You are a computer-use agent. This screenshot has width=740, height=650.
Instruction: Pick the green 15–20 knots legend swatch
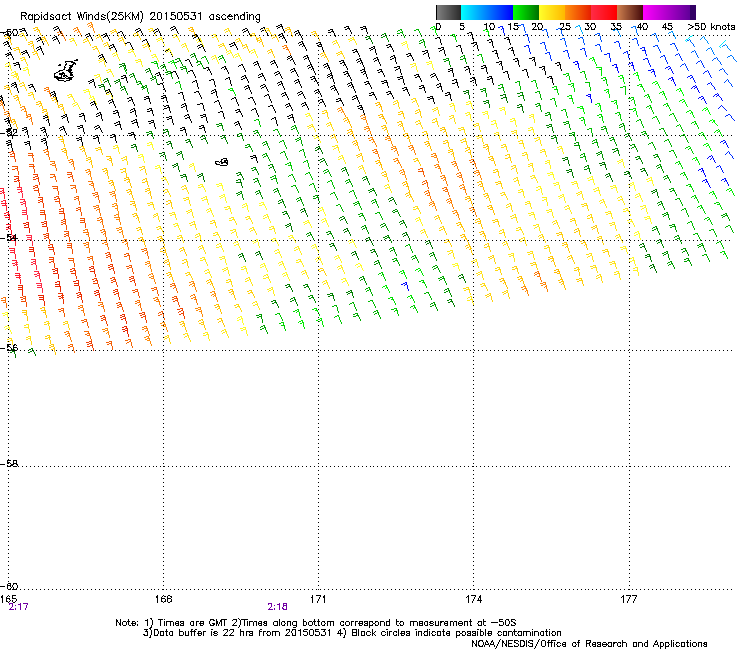pos(526,12)
